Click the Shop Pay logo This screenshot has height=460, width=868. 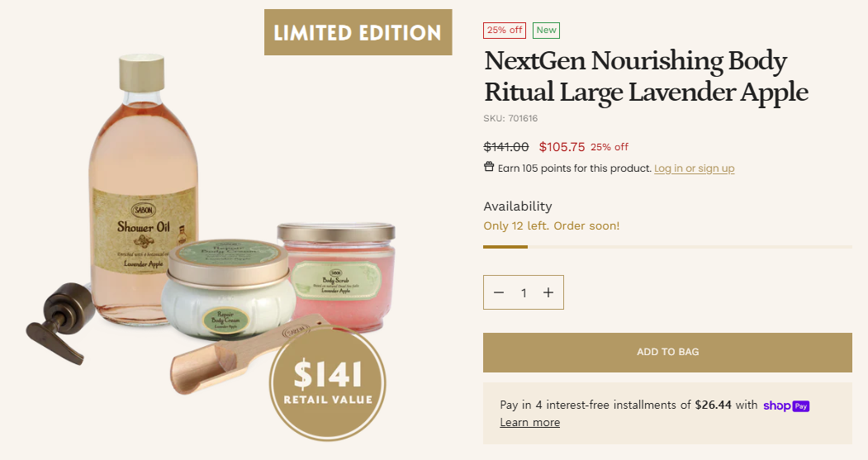point(786,405)
